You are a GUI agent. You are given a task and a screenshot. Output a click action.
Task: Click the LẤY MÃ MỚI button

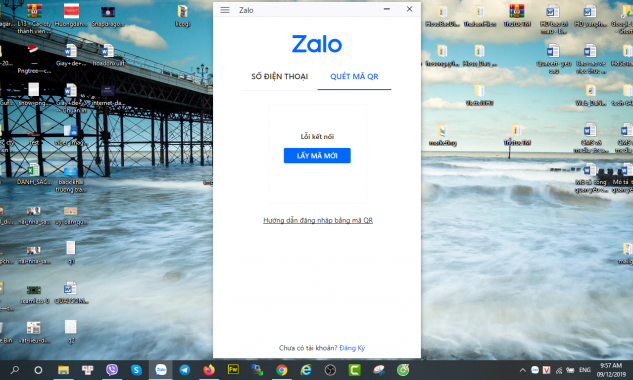pos(317,155)
